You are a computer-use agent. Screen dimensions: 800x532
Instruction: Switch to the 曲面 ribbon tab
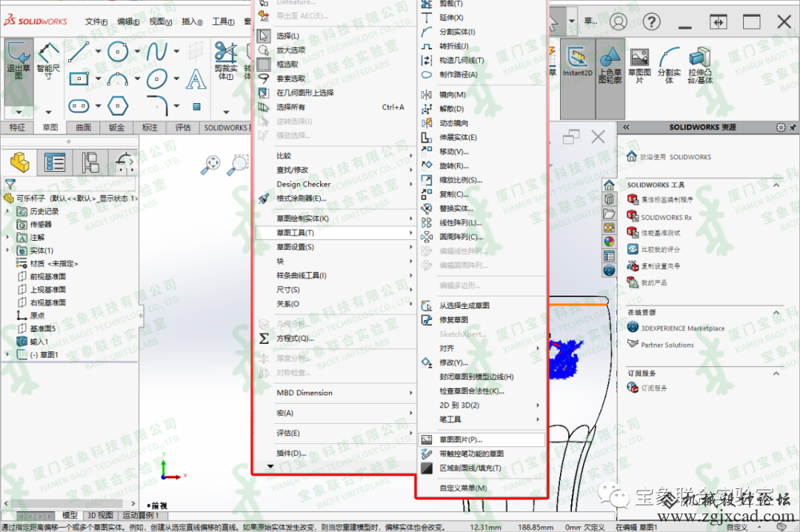pos(83,127)
